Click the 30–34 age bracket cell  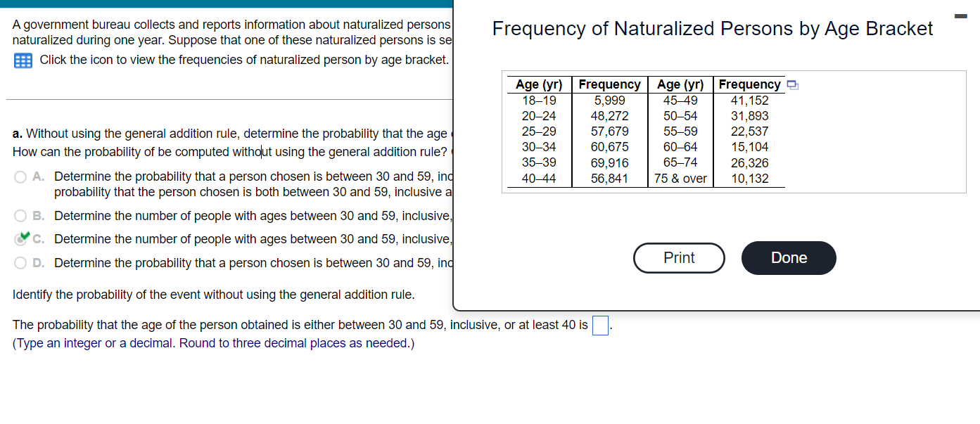pos(539,147)
